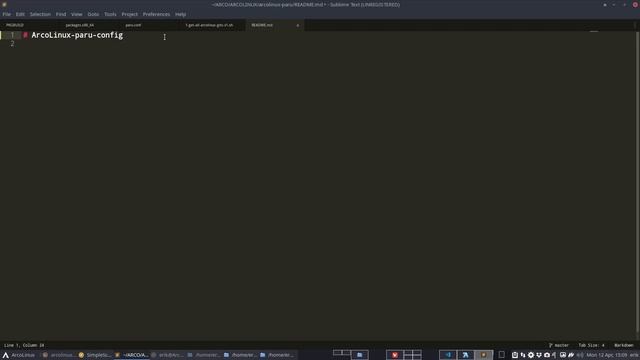640x360 pixels.
Task: Open the clock showing Mon 12 Apr
Action: click(607, 355)
